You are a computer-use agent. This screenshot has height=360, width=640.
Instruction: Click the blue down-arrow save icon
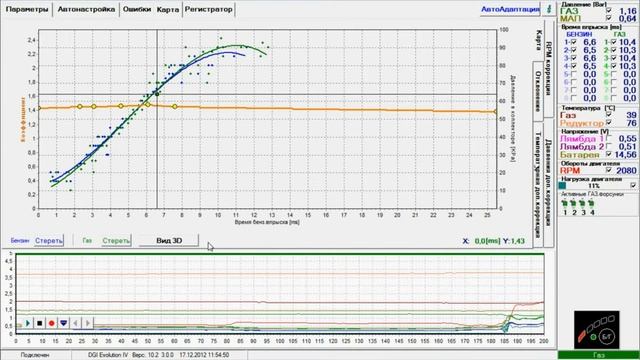coord(64,323)
